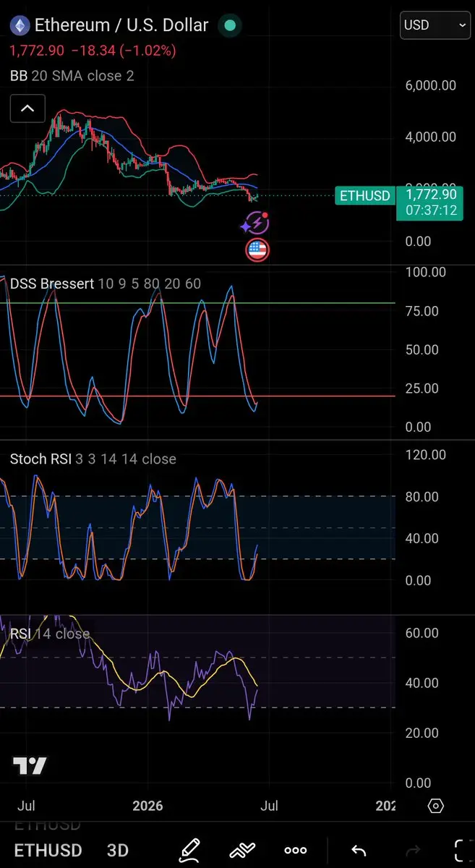
Task: Select the RSI 14 close legend
Action: tap(50, 634)
